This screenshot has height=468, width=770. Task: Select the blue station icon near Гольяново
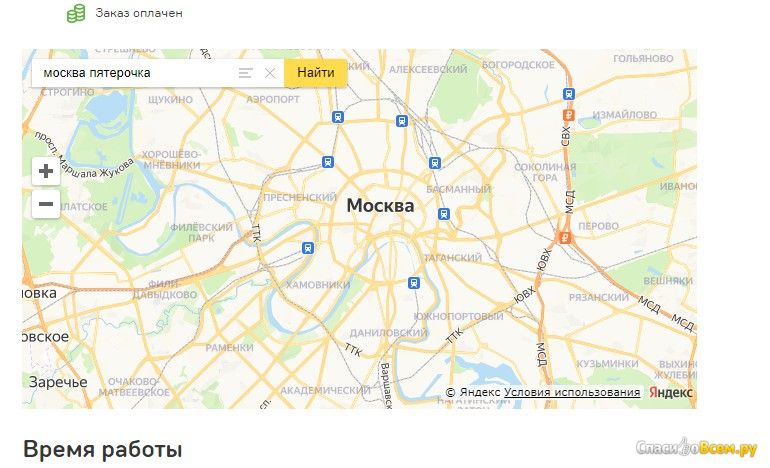pos(569,94)
